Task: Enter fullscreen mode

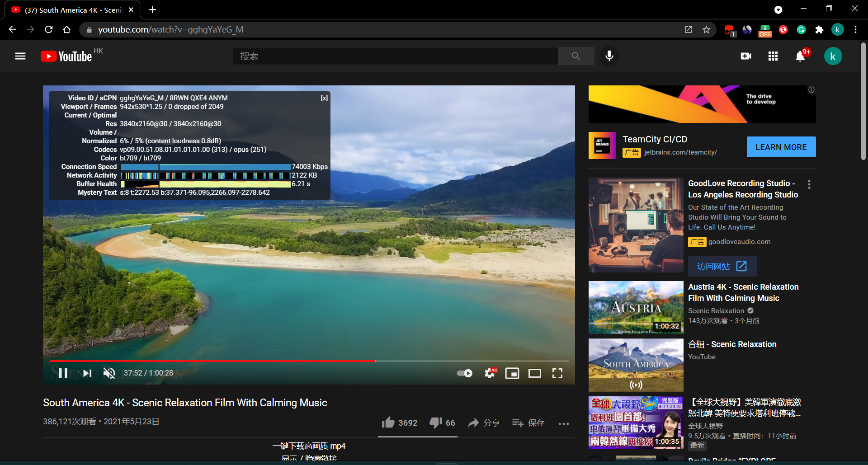Action: (557, 373)
